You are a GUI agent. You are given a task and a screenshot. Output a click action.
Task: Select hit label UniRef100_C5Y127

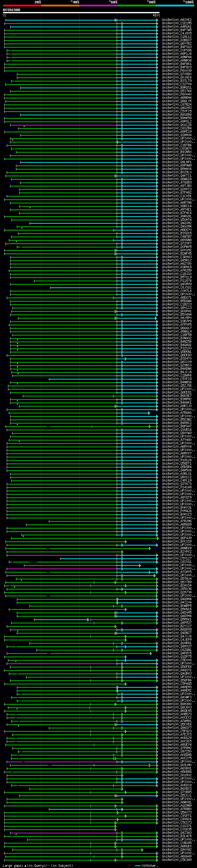(x=176, y=558)
